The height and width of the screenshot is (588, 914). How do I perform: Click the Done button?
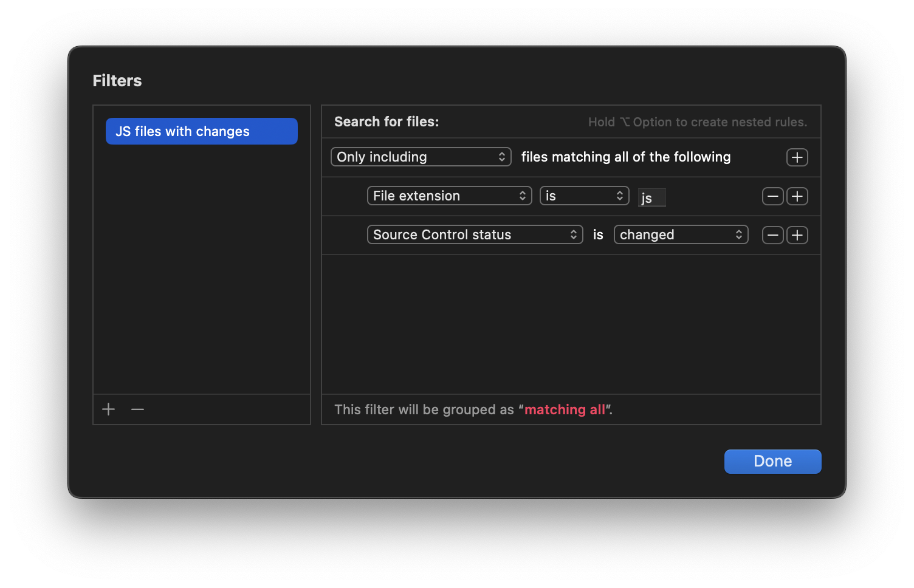coord(773,462)
